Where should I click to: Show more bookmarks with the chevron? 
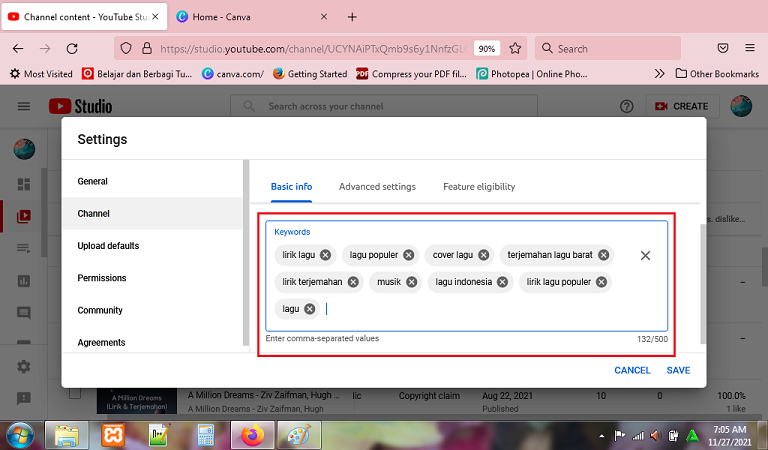[659, 74]
